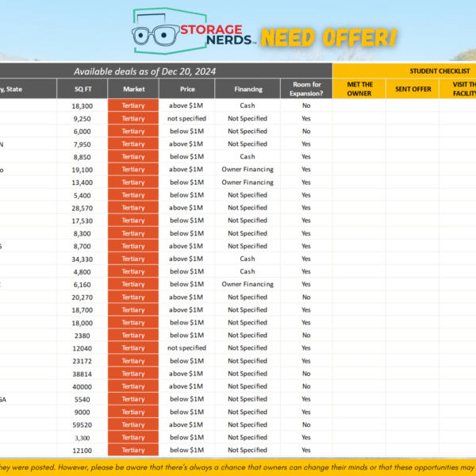Click the Financing column header
Screen dimensions: 476x476
(x=248, y=89)
